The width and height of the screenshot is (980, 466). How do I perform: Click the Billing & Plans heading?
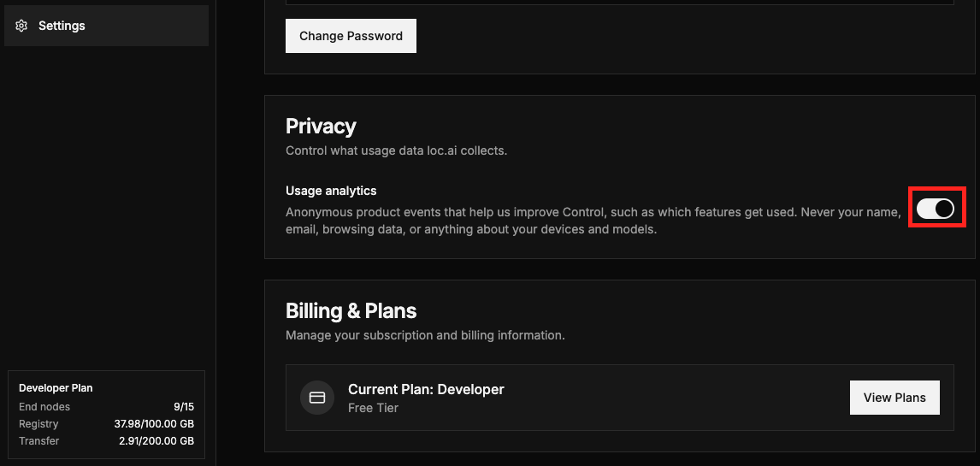[x=351, y=310]
